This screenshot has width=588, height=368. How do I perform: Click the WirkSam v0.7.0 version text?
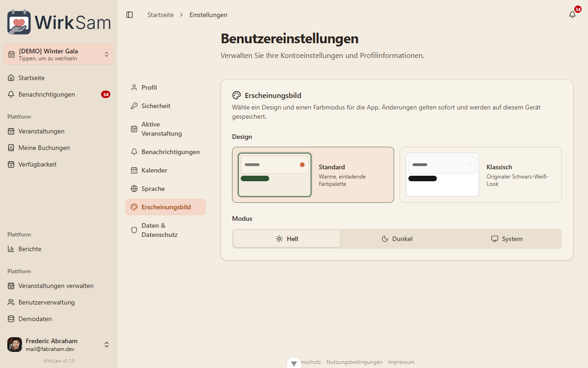pyautogui.click(x=59, y=361)
